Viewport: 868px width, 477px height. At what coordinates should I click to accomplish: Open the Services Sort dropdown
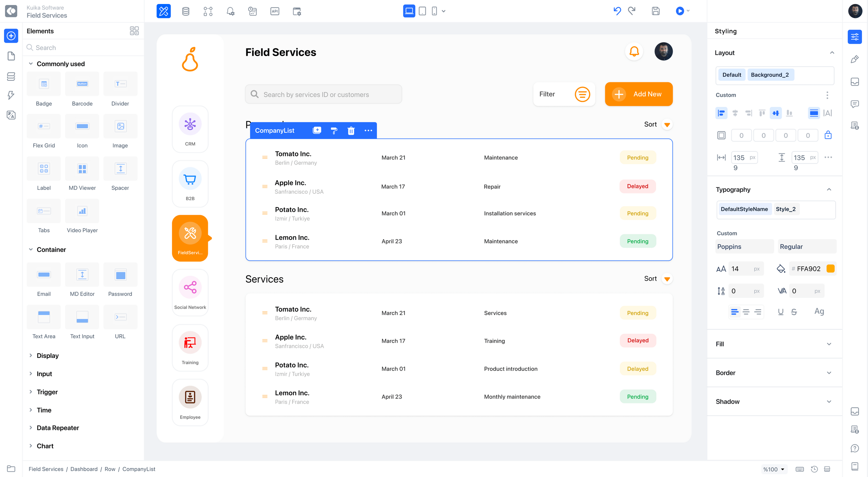point(667,279)
